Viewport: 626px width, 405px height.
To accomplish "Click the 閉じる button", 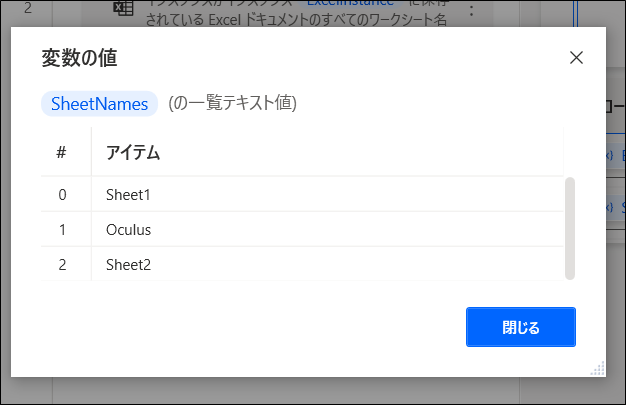I will pos(521,327).
